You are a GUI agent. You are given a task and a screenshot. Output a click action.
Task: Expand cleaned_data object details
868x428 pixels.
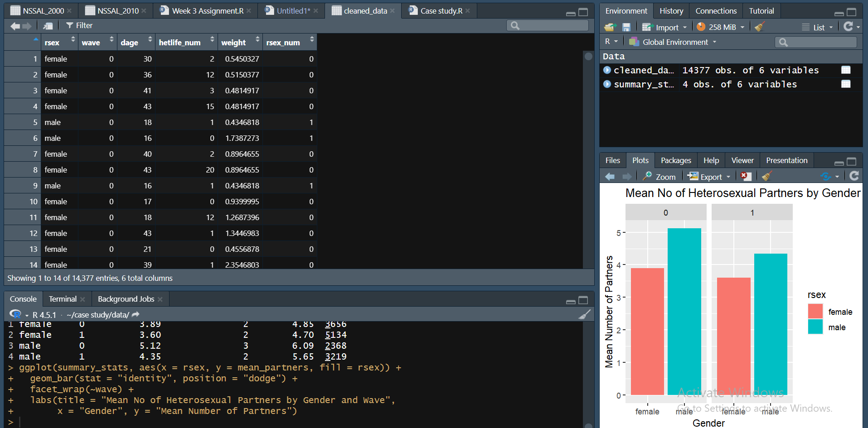(x=607, y=70)
